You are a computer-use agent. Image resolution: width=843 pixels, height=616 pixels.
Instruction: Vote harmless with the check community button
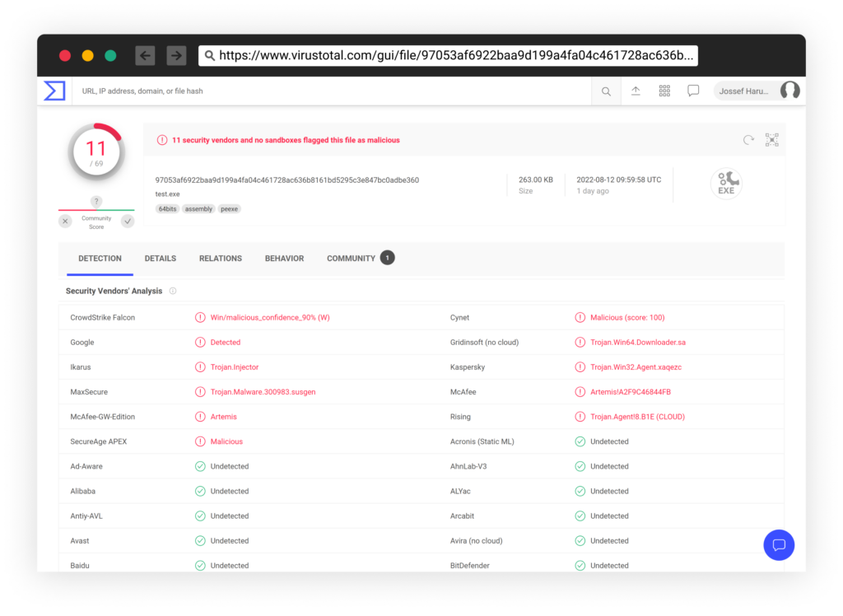pyautogui.click(x=128, y=221)
